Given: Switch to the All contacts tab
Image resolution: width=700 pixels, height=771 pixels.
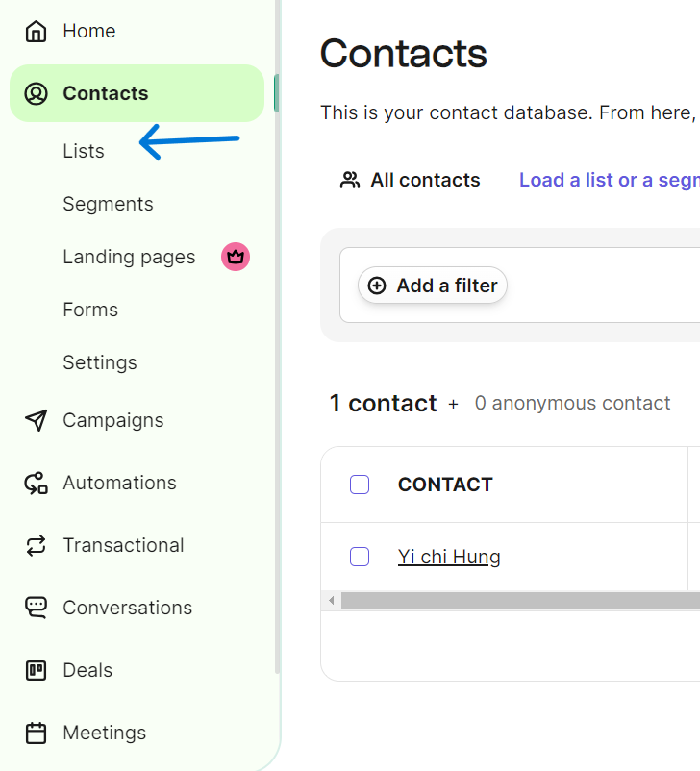Looking at the screenshot, I should [411, 180].
